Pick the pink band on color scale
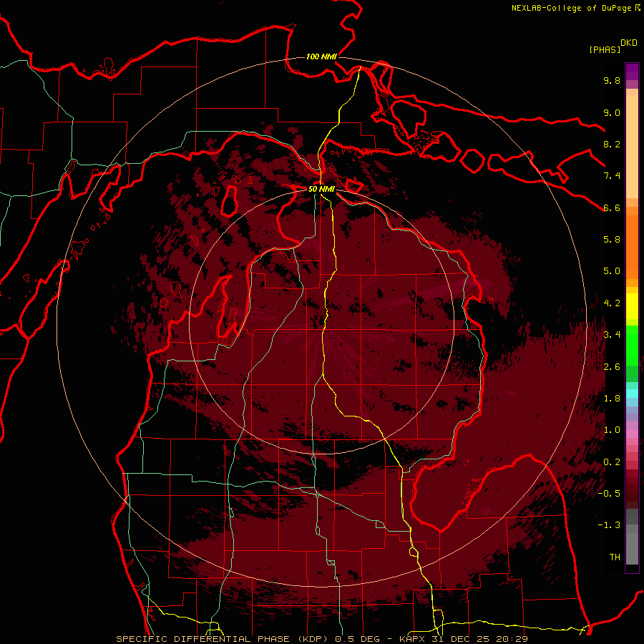 click(x=632, y=433)
